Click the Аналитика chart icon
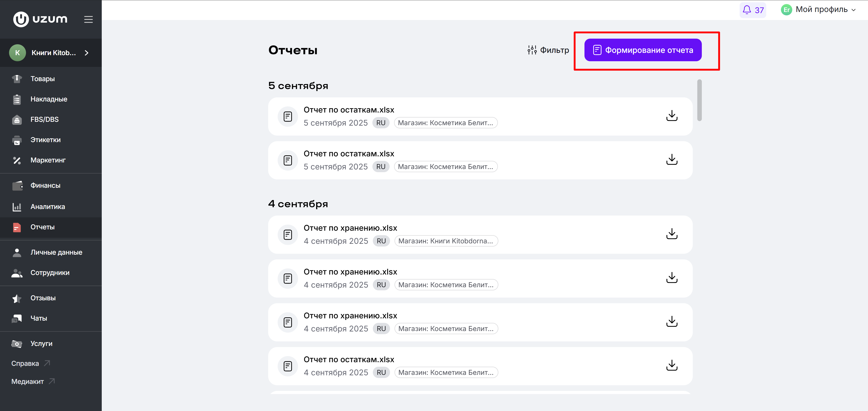The image size is (868, 411). [x=17, y=207]
